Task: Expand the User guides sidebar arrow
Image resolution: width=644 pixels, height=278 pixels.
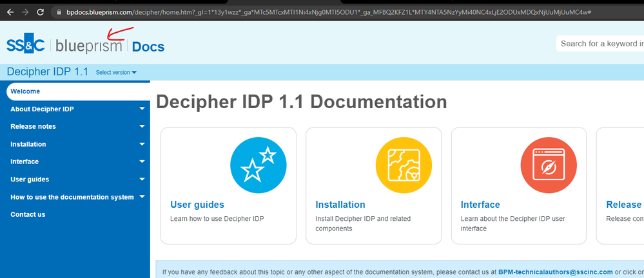Action: pyautogui.click(x=142, y=179)
